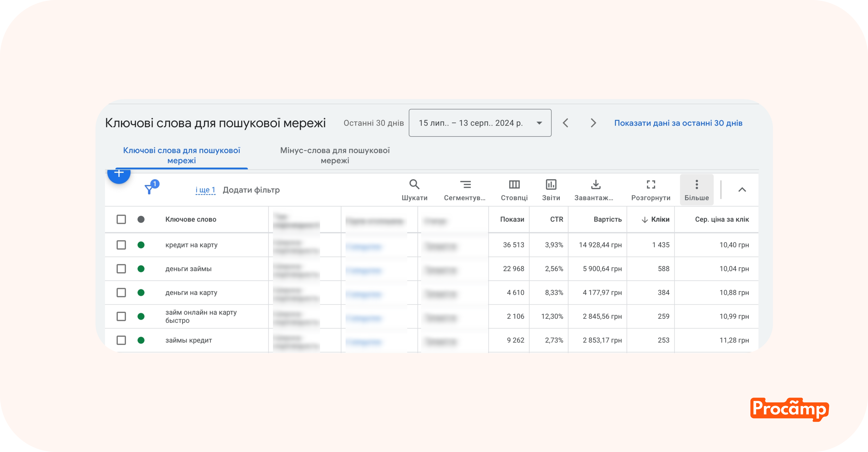The image size is (868, 452).
Task: Click the filter funnel icon
Action: 149,189
